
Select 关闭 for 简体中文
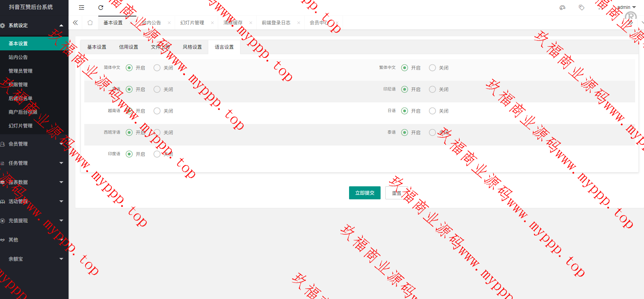click(157, 68)
